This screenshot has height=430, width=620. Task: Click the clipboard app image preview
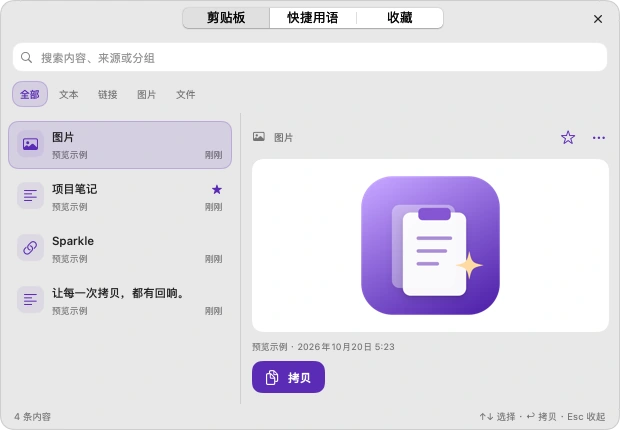[430, 245]
